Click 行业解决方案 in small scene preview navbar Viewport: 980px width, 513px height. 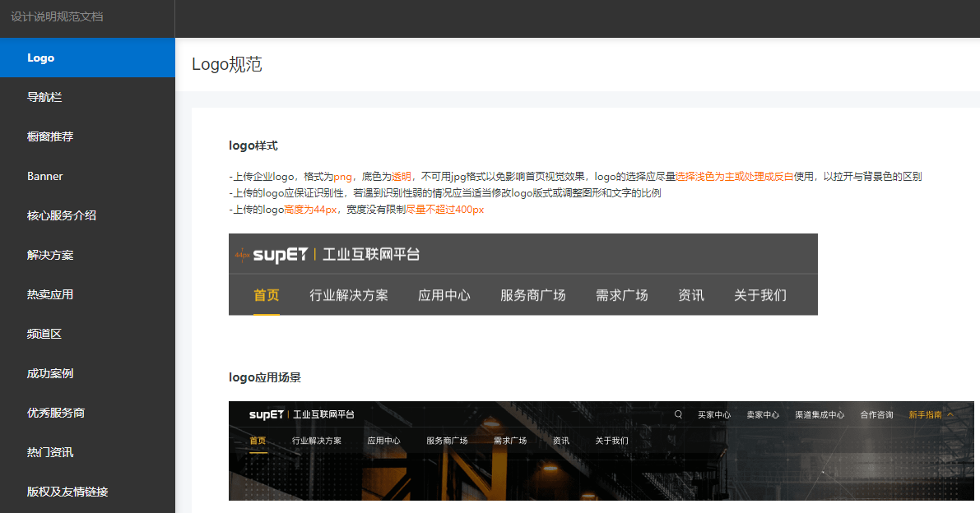click(x=317, y=441)
